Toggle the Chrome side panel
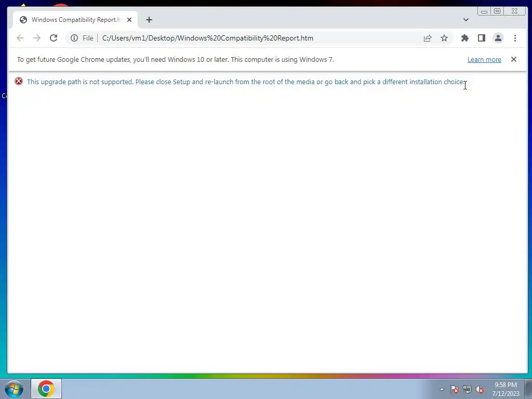Viewport: 532px width, 399px height. (482, 38)
